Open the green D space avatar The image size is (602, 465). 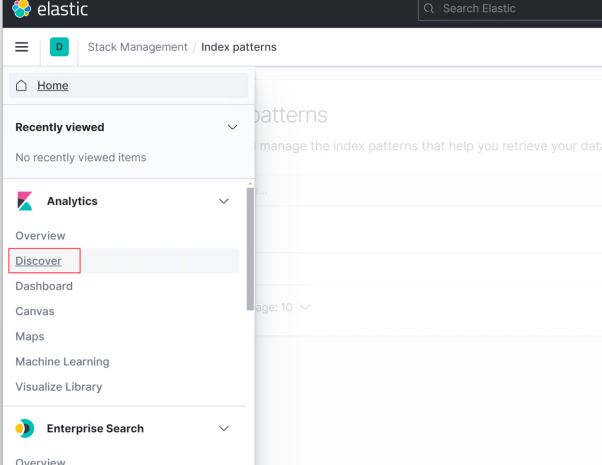click(59, 47)
